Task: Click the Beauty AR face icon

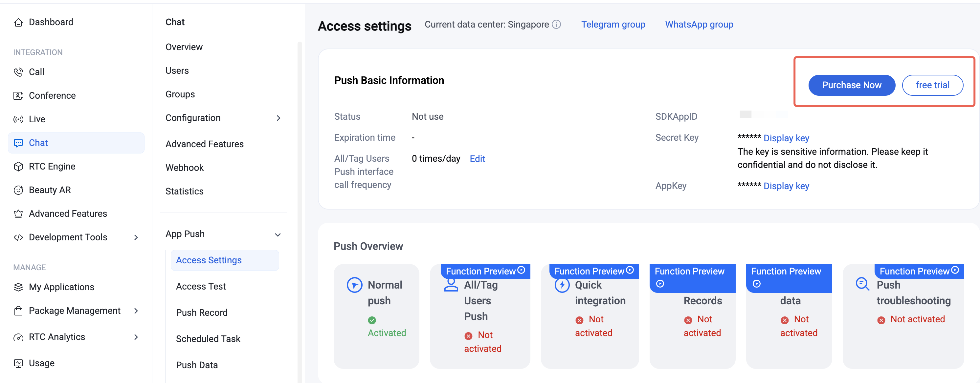Action: (x=18, y=190)
